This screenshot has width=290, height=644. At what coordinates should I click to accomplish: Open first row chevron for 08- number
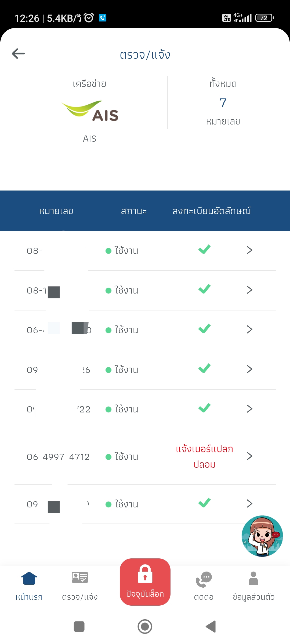click(x=249, y=250)
